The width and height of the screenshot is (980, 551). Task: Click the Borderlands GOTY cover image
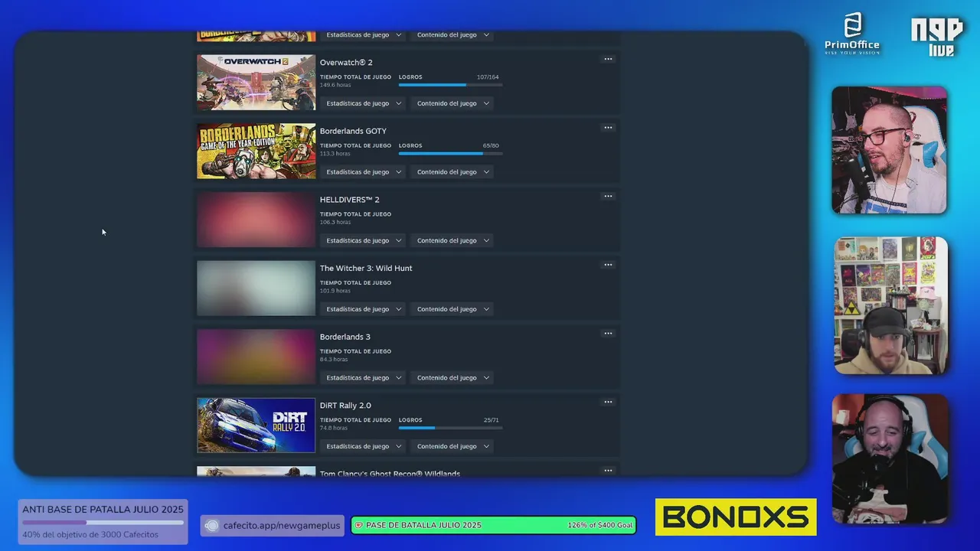[256, 151]
